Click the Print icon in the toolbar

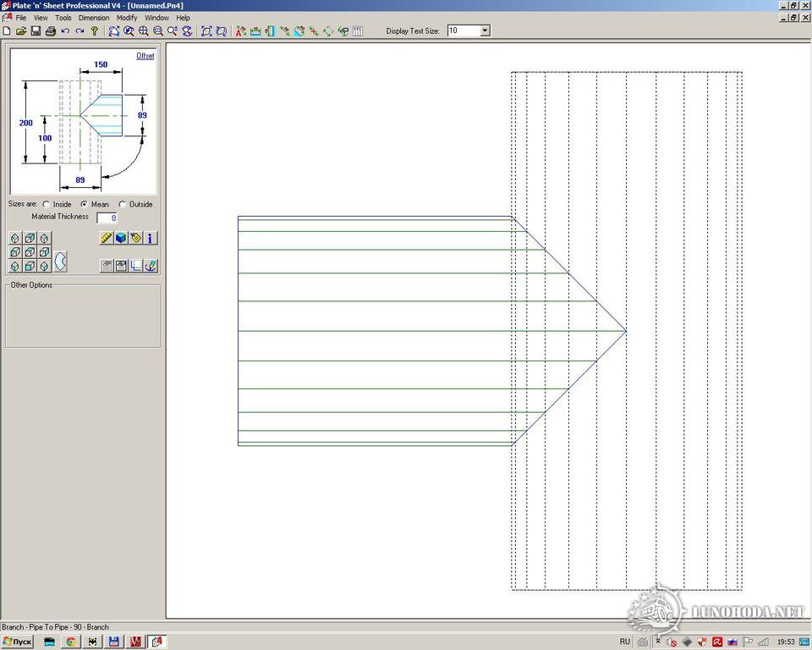[50, 31]
